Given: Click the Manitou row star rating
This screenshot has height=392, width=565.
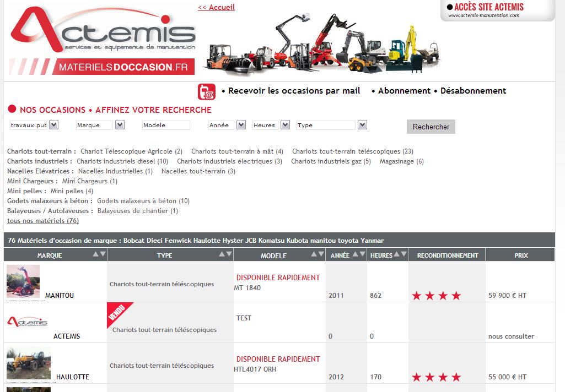Looking at the screenshot, I should [x=437, y=296].
